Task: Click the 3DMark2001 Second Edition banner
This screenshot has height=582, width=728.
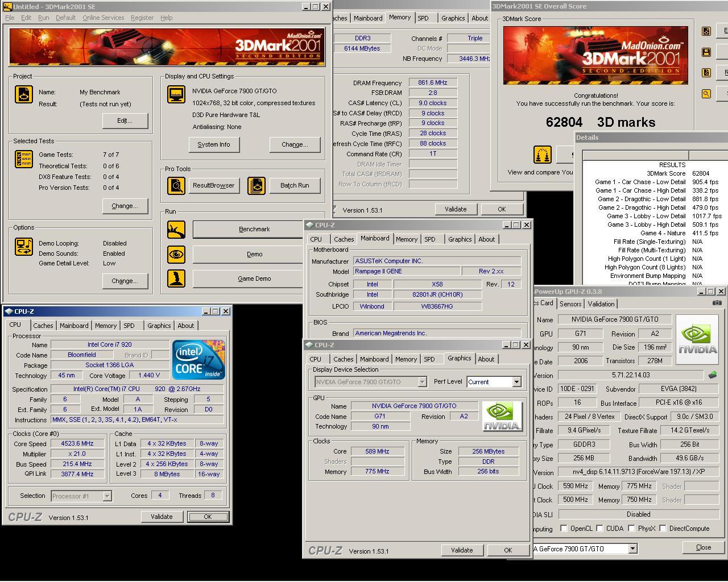Action: [167, 47]
